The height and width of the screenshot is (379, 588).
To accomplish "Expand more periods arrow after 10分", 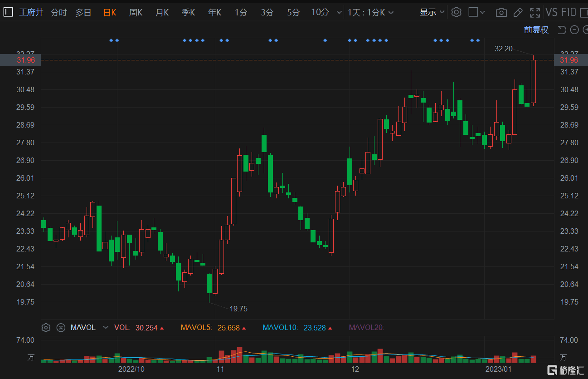I will [339, 13].
